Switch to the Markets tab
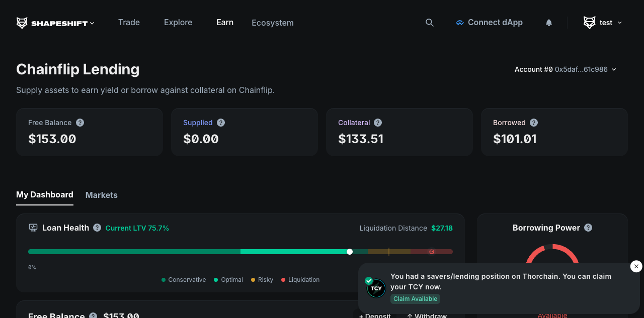 point(101,195)
